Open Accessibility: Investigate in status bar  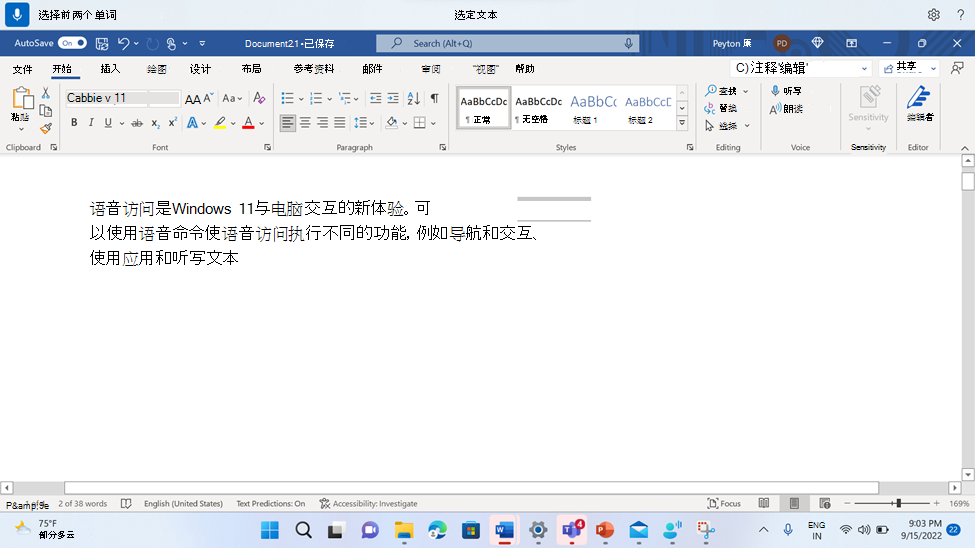(x=368, y=504)
